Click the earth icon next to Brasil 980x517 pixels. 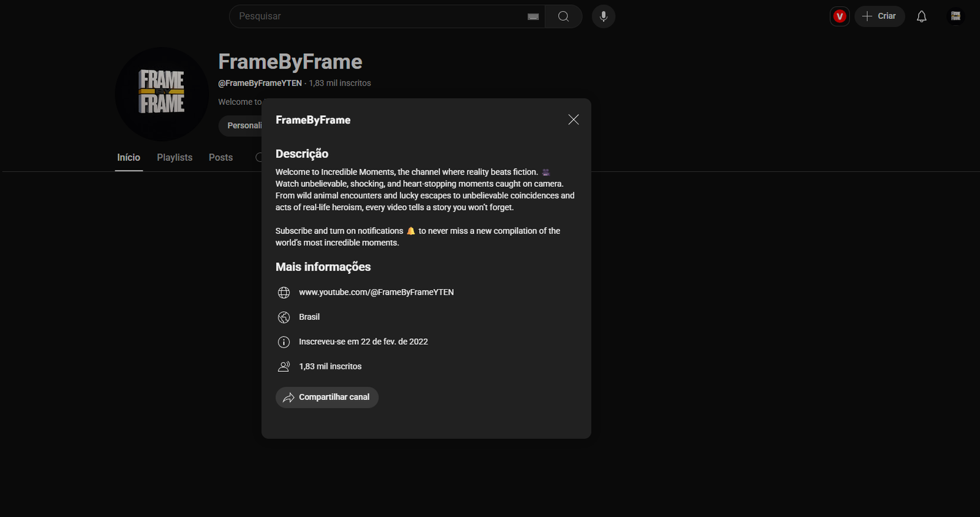(284, 317)
